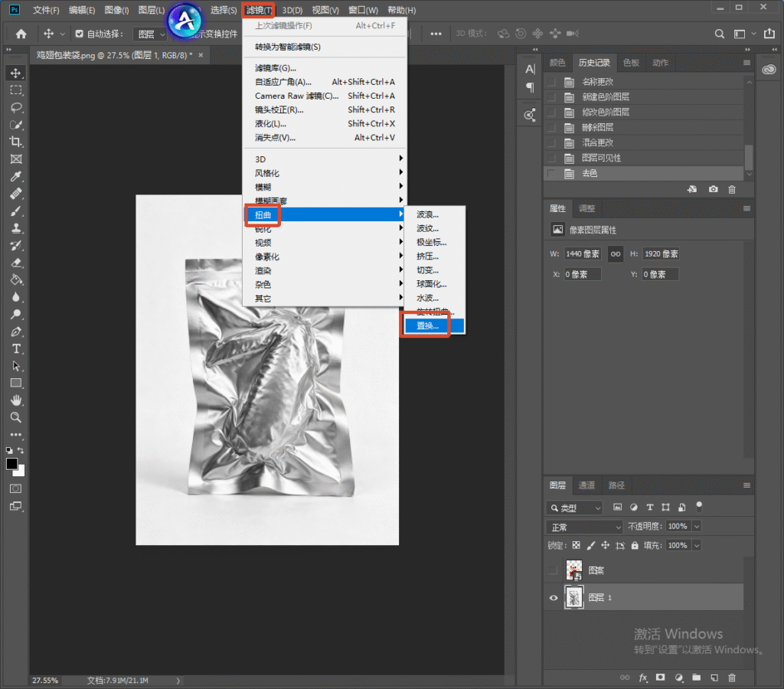Expand the opacity (不透明度) dropdown arrow
Screen dimensions: 784x689
click(x=697, y=527)
